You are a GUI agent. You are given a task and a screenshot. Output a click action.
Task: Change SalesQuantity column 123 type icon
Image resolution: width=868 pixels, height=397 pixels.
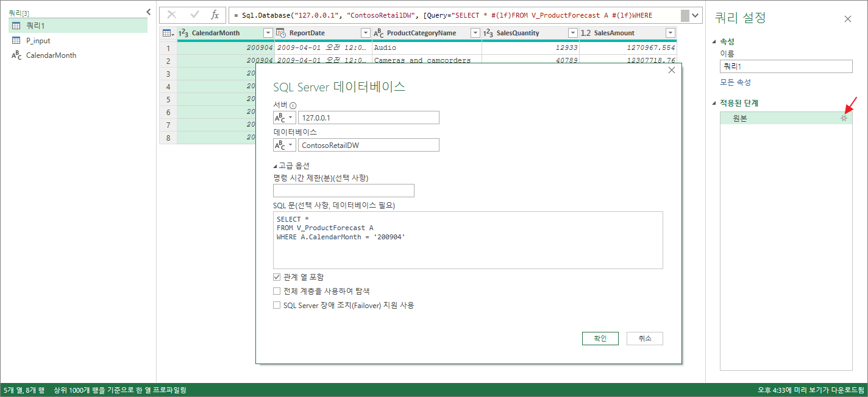click(x=488, y=33)
